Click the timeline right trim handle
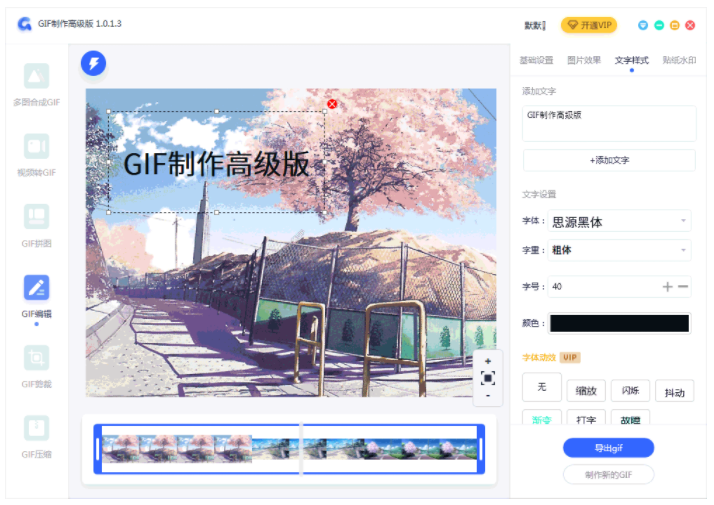The height and width of the screenshot is (505, 714). [481, 449]
